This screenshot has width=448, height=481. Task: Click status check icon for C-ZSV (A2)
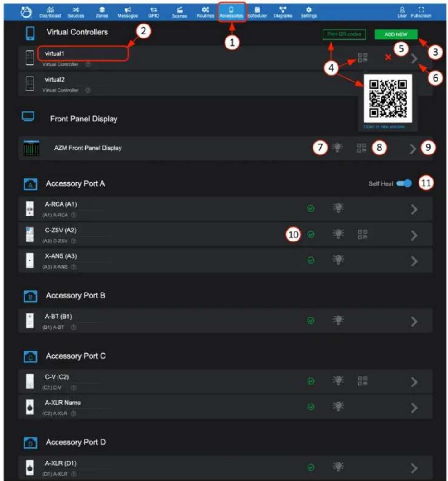tap(311, 234)
